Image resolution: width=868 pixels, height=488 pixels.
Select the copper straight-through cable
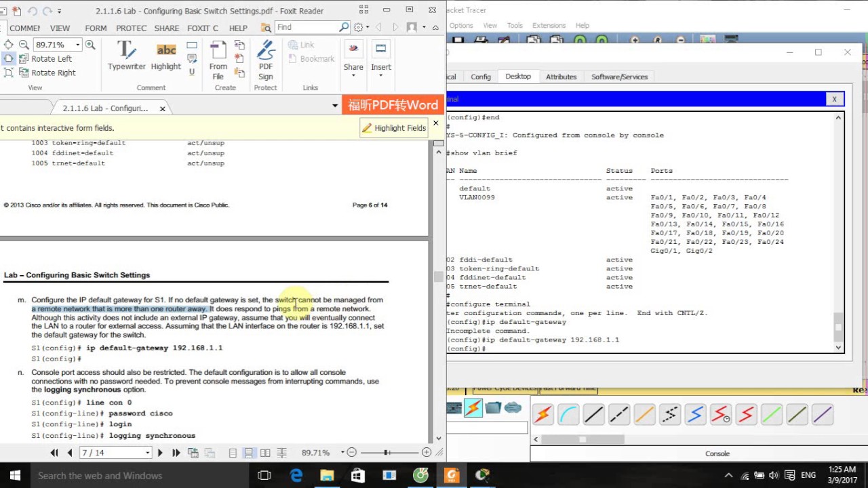coord(594,414)
